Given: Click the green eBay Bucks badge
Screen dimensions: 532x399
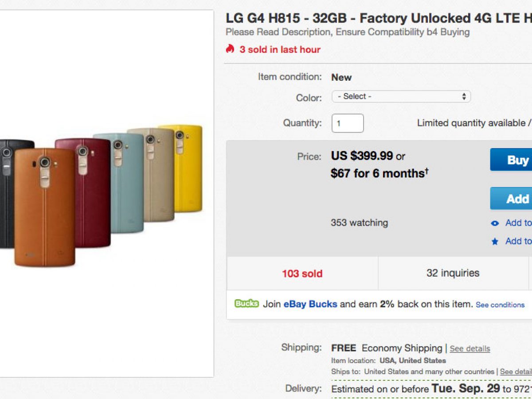Looking at the screenshot, I should (x=246, y=304).
